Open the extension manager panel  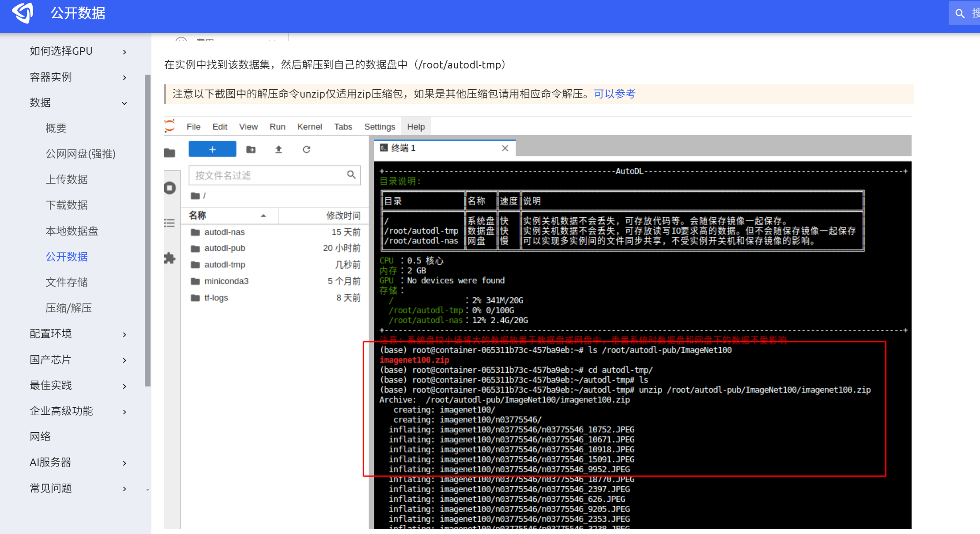pos(170,258)
